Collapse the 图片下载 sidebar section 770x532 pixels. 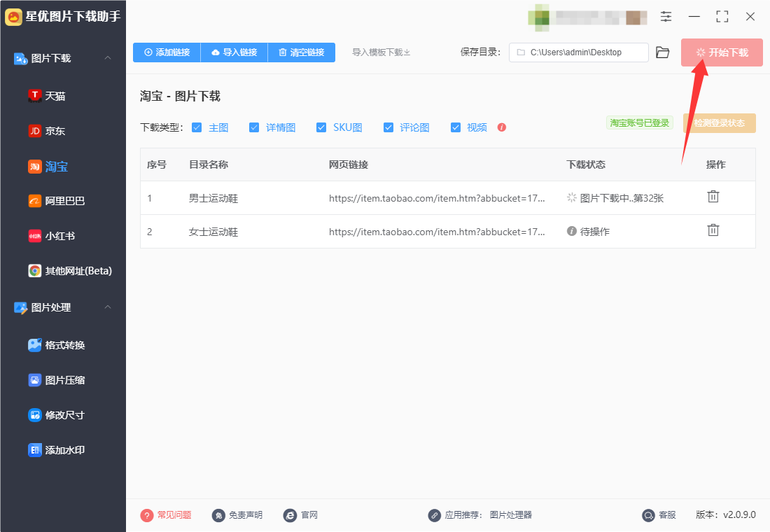click(x=108, y=58)
